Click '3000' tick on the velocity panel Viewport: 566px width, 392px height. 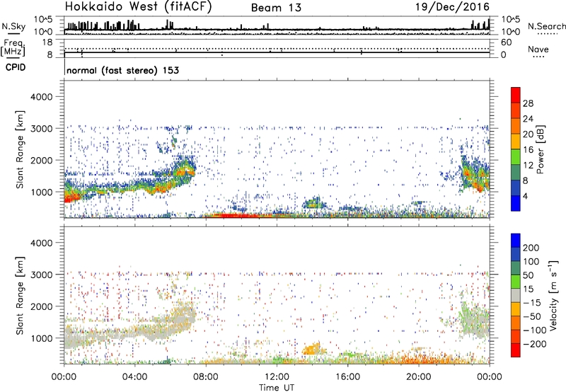click(41, 275)
